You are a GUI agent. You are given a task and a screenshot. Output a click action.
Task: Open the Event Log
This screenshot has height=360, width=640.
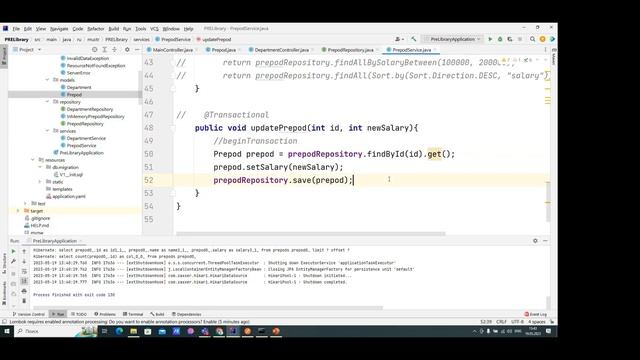(x=536, y=314)
